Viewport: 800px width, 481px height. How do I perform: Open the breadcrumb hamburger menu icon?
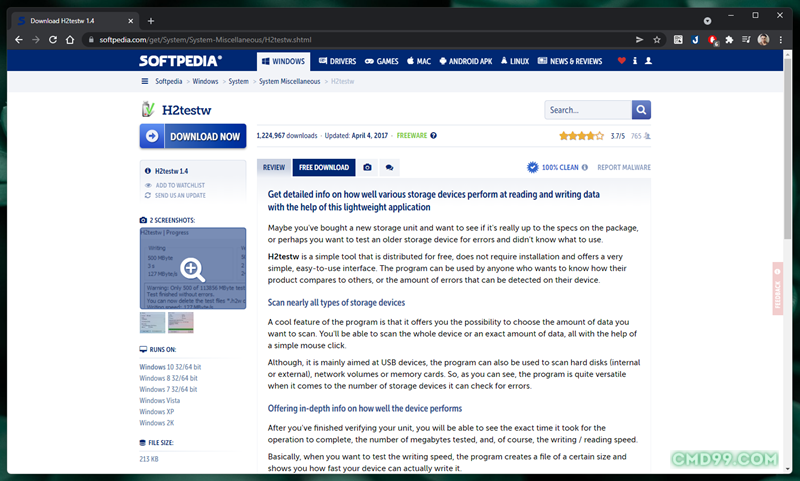point(145,81)
